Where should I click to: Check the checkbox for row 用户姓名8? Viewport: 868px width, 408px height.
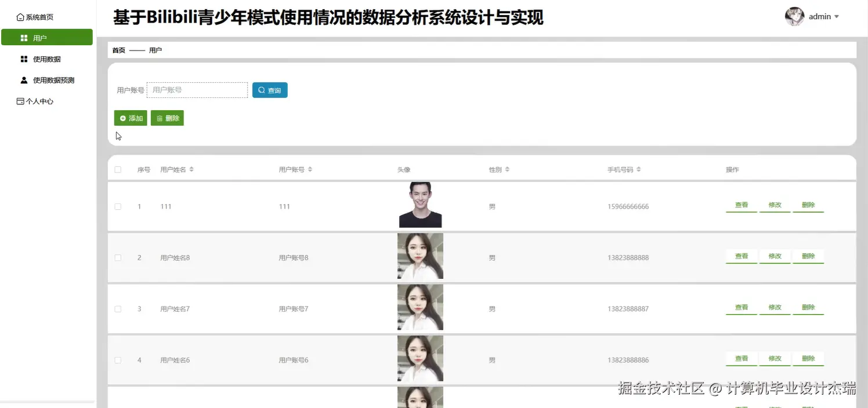(x=118, y=257)
